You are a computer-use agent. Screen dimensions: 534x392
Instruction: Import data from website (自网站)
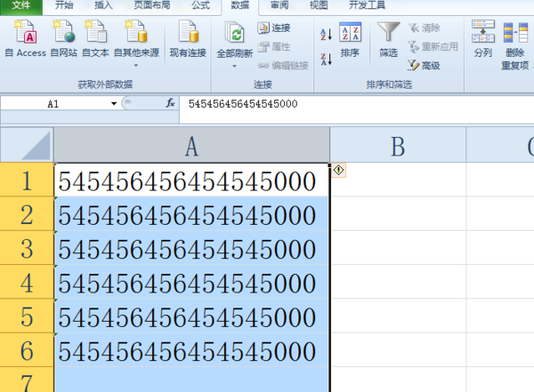point(64,38)
